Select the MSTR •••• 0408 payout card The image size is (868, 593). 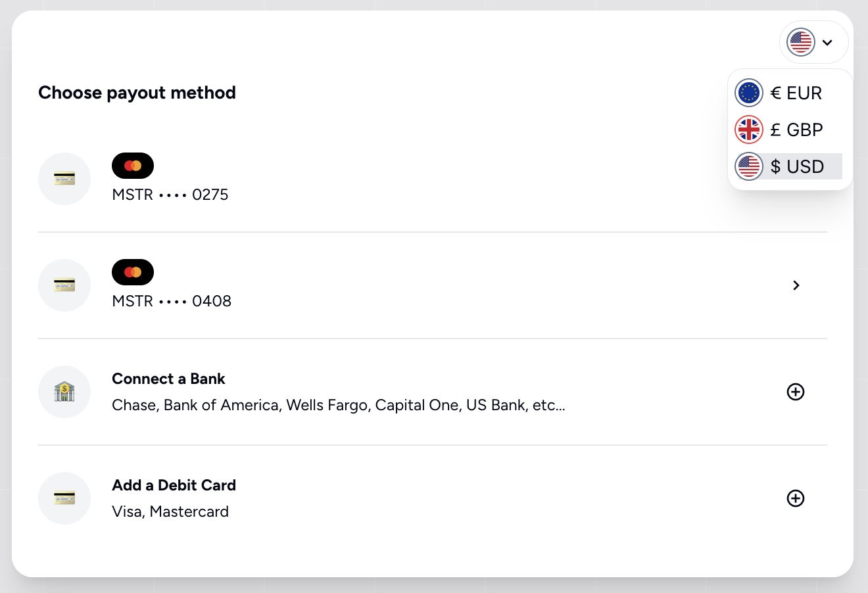click(x=172, y=301)
